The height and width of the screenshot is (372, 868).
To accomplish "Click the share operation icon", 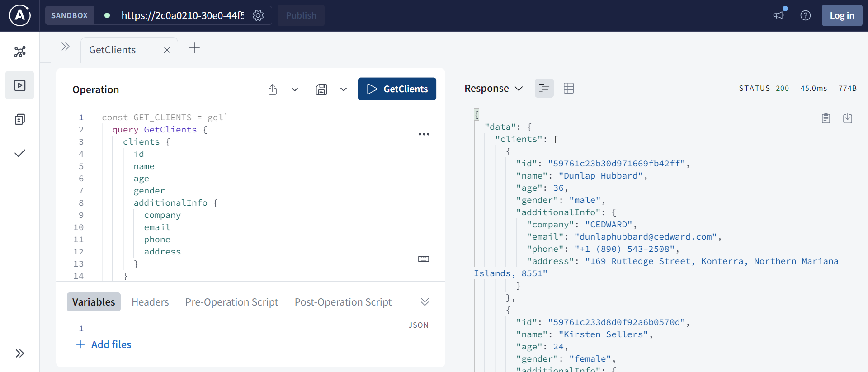I will [x=273, y=89].
